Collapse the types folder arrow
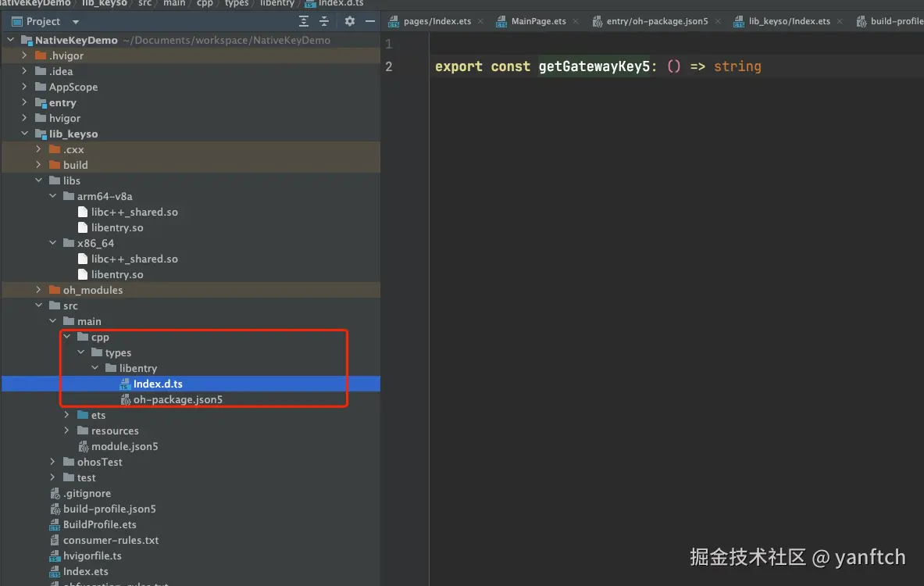The height and width of the screenshot is (586, 924). click(x=80, y=352)
